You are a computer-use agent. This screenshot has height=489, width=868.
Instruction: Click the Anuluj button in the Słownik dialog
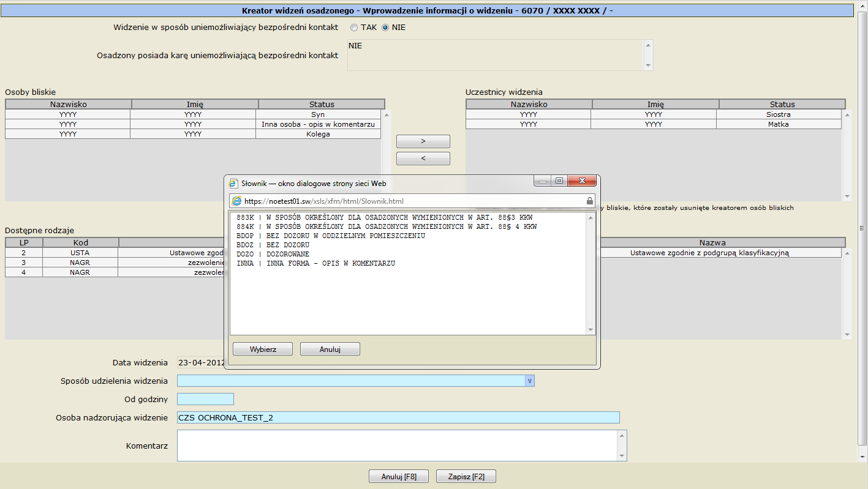[x=330, y=349]
